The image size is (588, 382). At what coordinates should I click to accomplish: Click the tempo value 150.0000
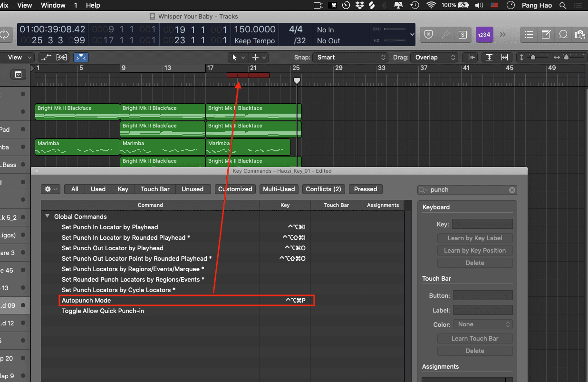click(x=255, y=29)
